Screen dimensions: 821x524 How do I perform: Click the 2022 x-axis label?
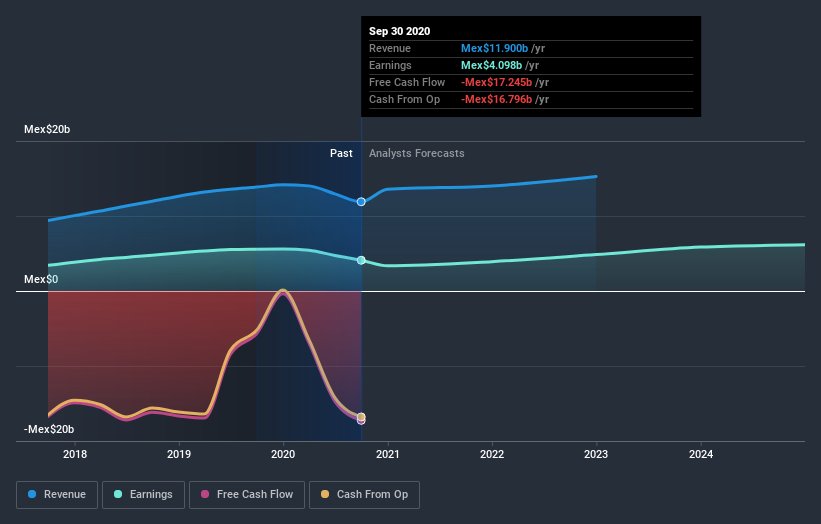[492, 454]
